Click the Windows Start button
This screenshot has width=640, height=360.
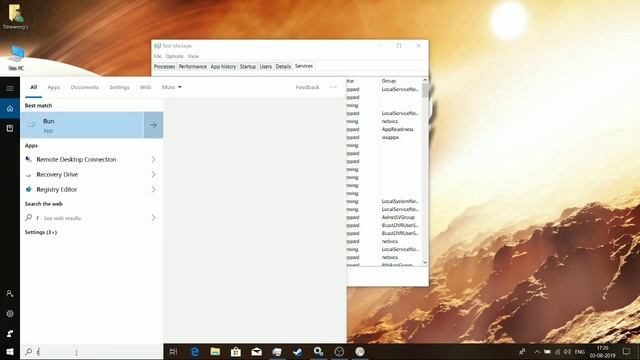(10, 351)
